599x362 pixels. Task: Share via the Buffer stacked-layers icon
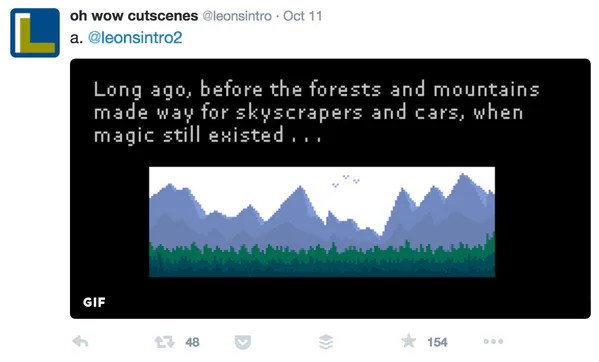(326, 342)
